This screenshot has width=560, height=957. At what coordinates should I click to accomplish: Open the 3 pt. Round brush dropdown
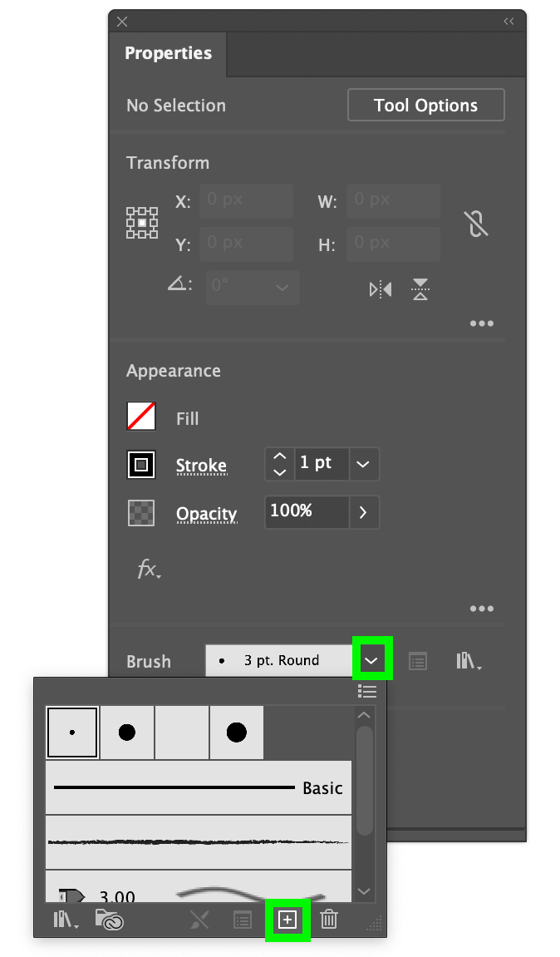click(371, 659)
